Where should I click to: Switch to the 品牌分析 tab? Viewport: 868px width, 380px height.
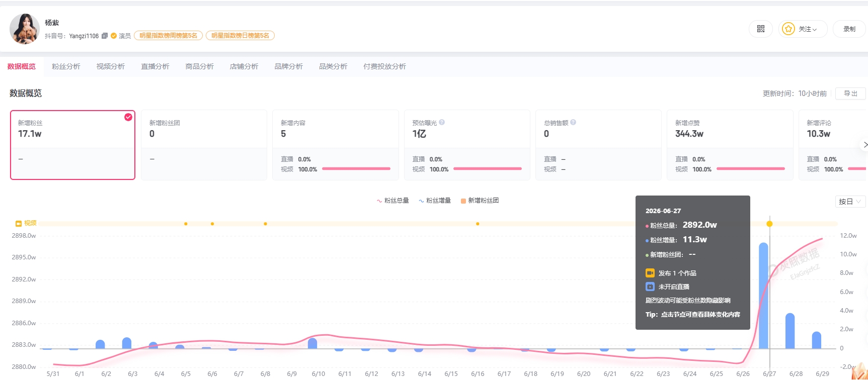288,66
